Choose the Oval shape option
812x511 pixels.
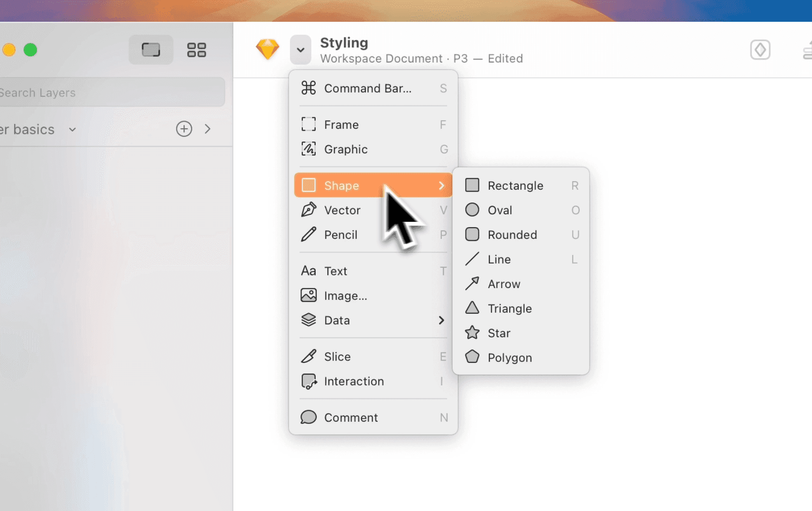[521, 210]
